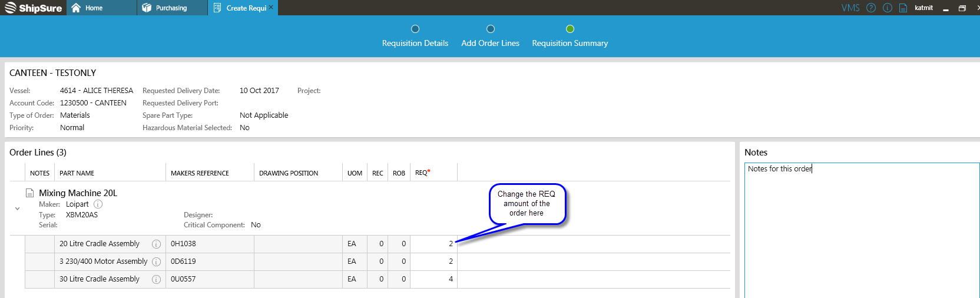Open the information icon in title bar

click(888, 8)
